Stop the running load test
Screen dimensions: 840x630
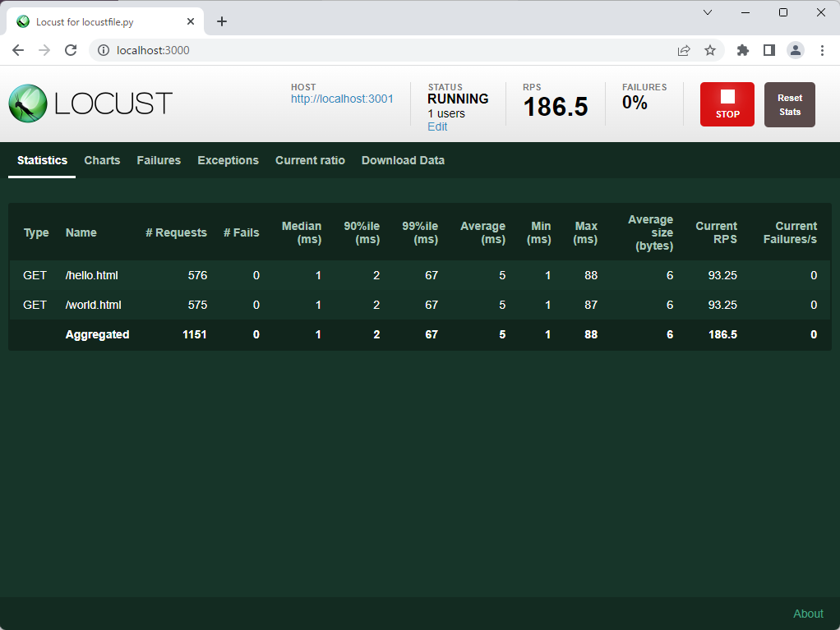pos(727,104)
